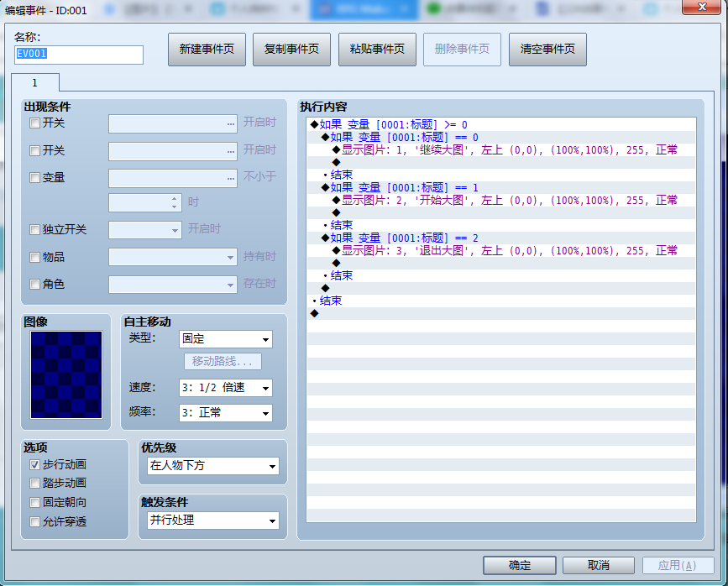728x586 pixels.
Task: Click the 粘贴事件页 button
Action: point(377,50)
